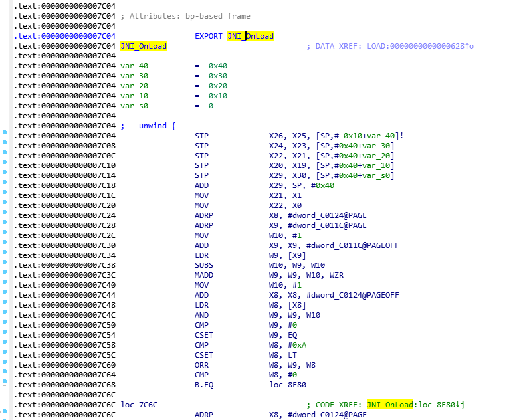This screenshot has height=420, width=523.
Task: Click MADD W9, W9, W10, WZR instruction
Action: pyautogui.click(x=269, y=275)
